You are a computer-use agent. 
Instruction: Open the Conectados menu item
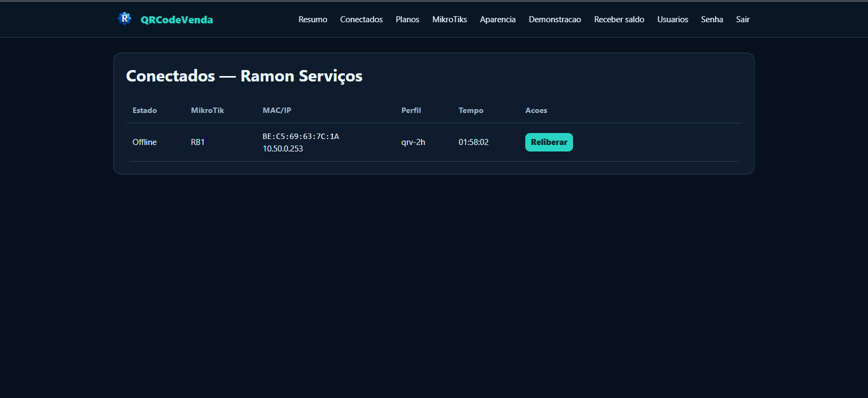(x=361, y=20)
